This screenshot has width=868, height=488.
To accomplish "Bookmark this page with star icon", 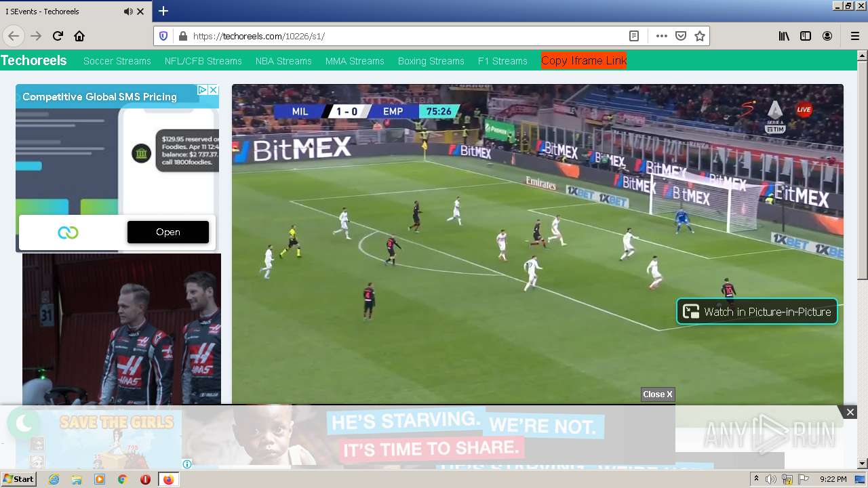I will tap(700, 36).
